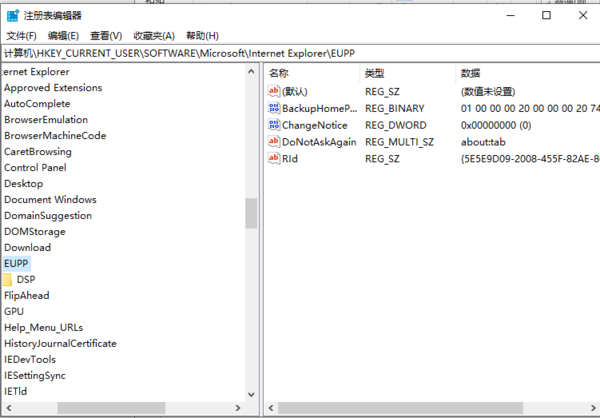Select the EUPP key in the tree

tap(16, 263)
